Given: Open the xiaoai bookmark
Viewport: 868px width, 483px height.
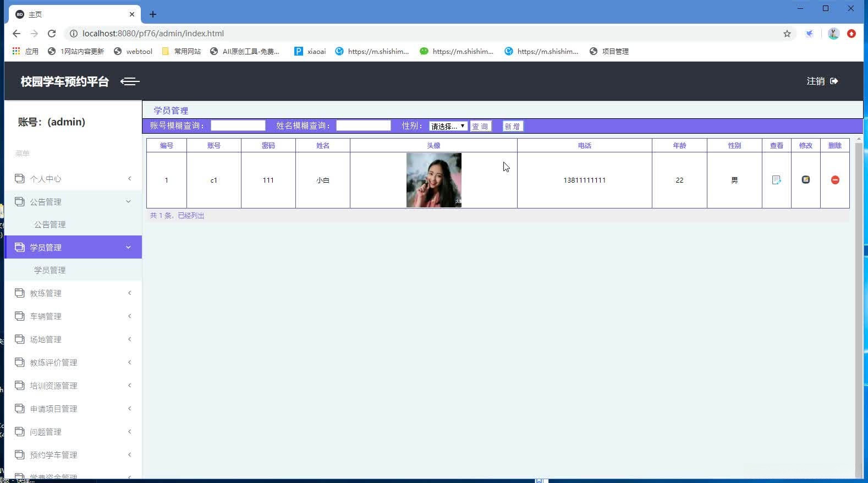Looking at the screenshot, I should pyautogui.click(x=310, y=51).
